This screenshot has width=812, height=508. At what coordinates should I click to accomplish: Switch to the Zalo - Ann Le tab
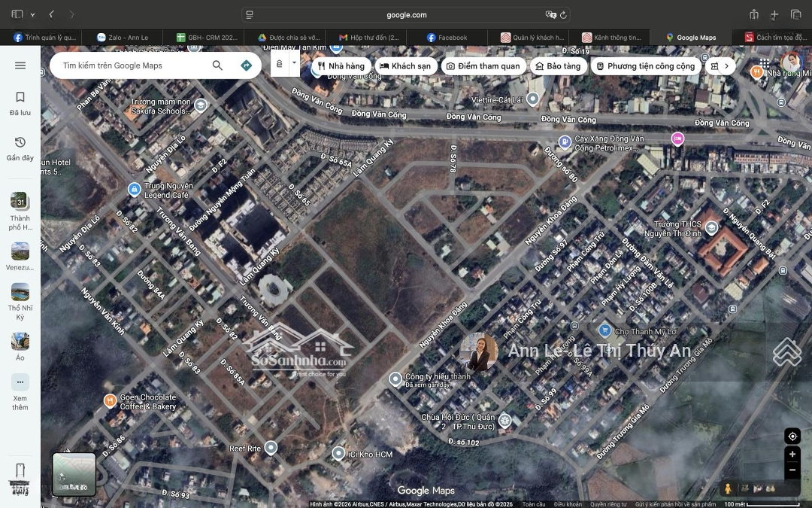pos(123,38)
